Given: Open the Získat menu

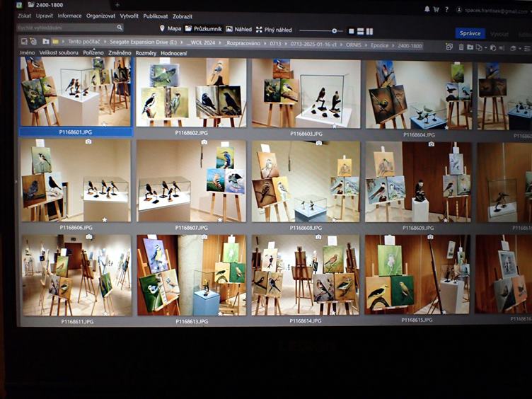Looking at the screenshot, I should tap(24, 16).
